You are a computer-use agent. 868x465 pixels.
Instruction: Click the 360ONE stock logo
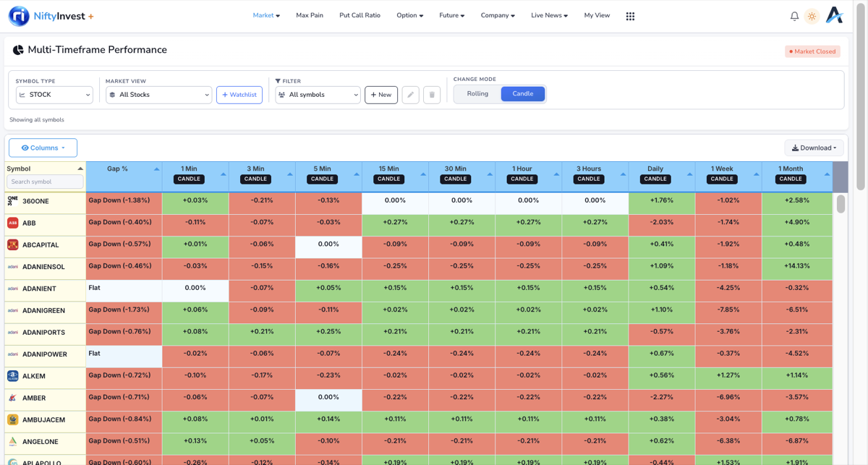pos(12,200)
